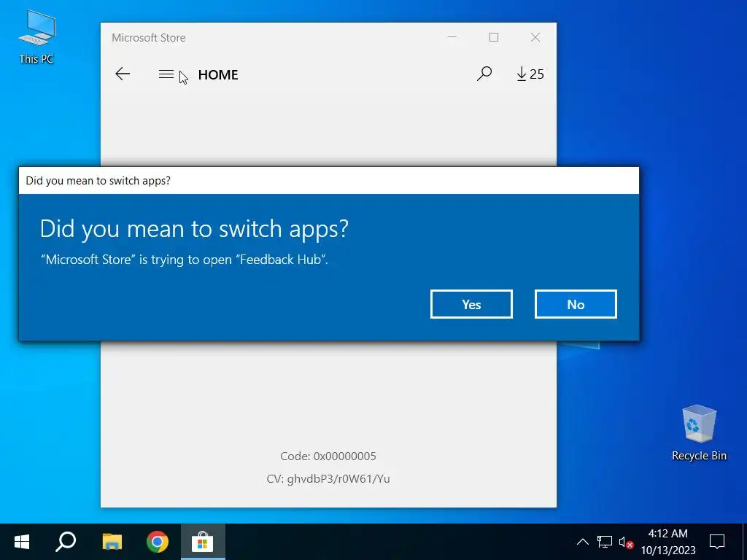This screenshot has height=560, width=747.
Task: Click the Microsoft Store window title text
Action: [x=149, y=38]
